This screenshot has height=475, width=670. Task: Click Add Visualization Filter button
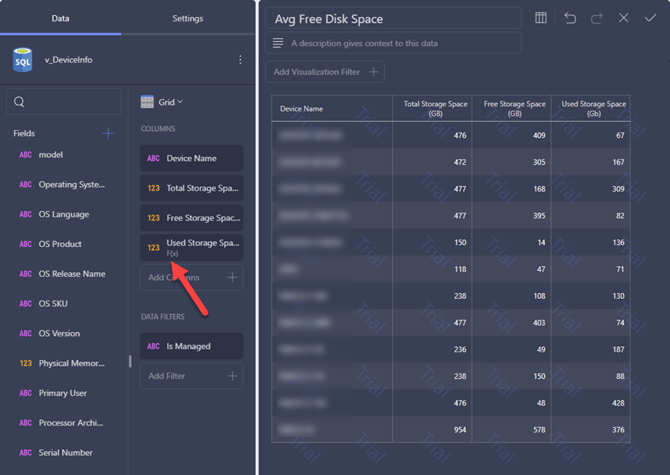tap(325, 72)
